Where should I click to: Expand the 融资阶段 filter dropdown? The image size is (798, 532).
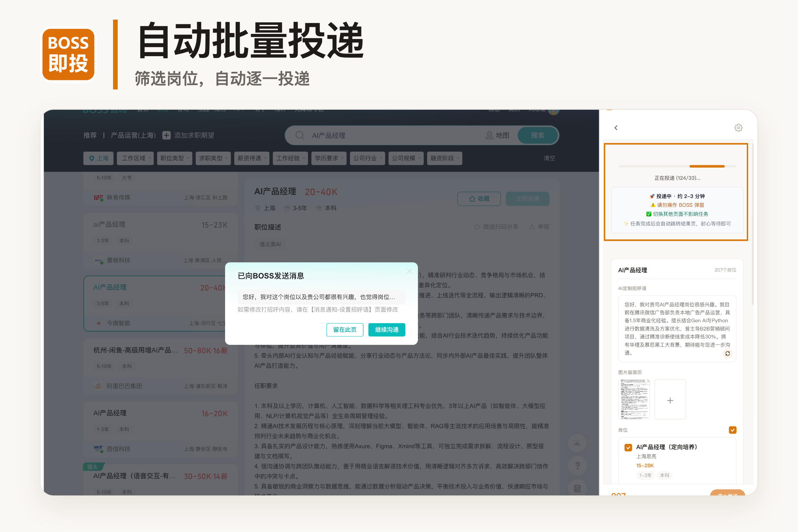click(445, 158)
